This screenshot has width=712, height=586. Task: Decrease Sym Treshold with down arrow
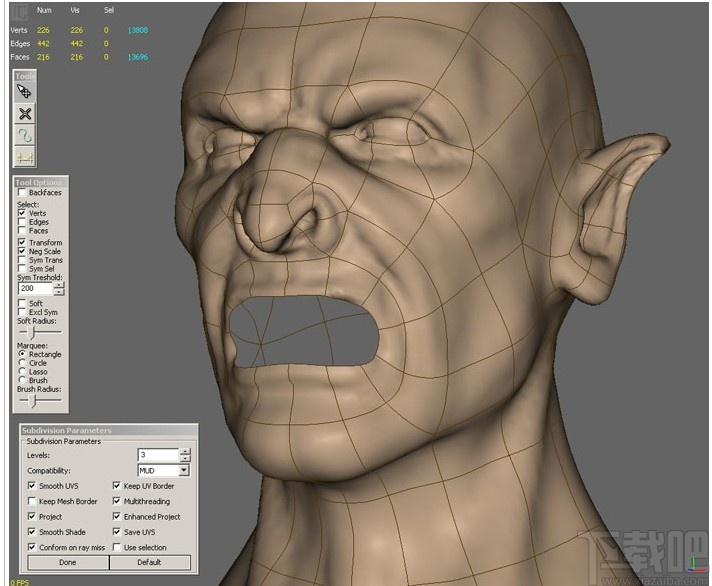coord(59,293)
